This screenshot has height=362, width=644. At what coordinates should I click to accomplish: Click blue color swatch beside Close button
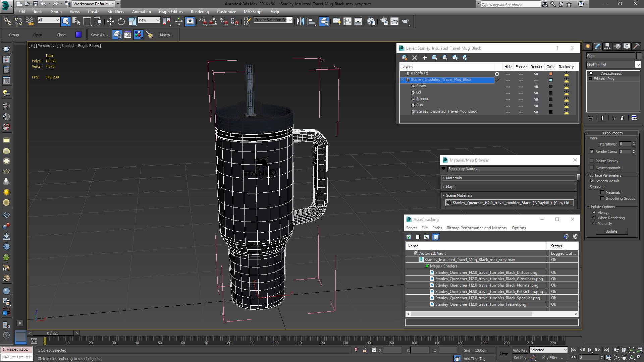[78, 35]
